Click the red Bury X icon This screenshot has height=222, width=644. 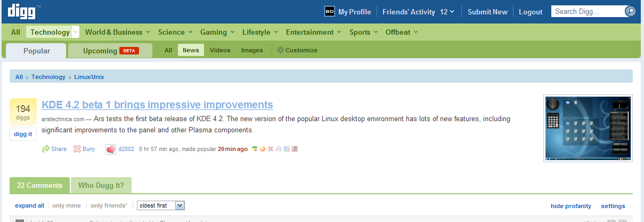point(77,149)
